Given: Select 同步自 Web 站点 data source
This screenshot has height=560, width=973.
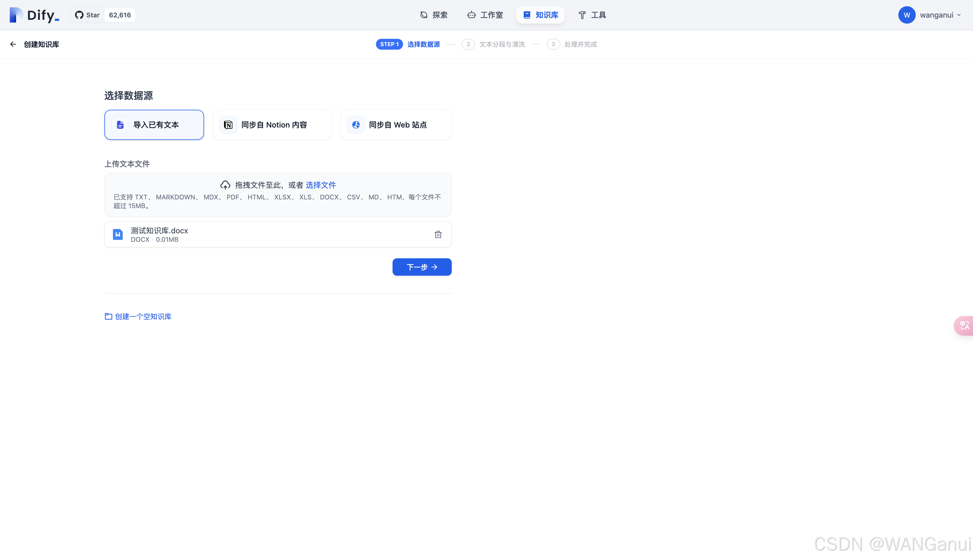Looking at the screenshot, I should pyautogui.click(x=396, y=125).
